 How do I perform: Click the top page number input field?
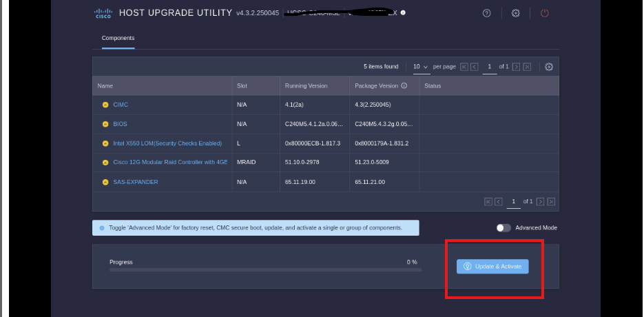pyautogui.click(x=490, y=67)
